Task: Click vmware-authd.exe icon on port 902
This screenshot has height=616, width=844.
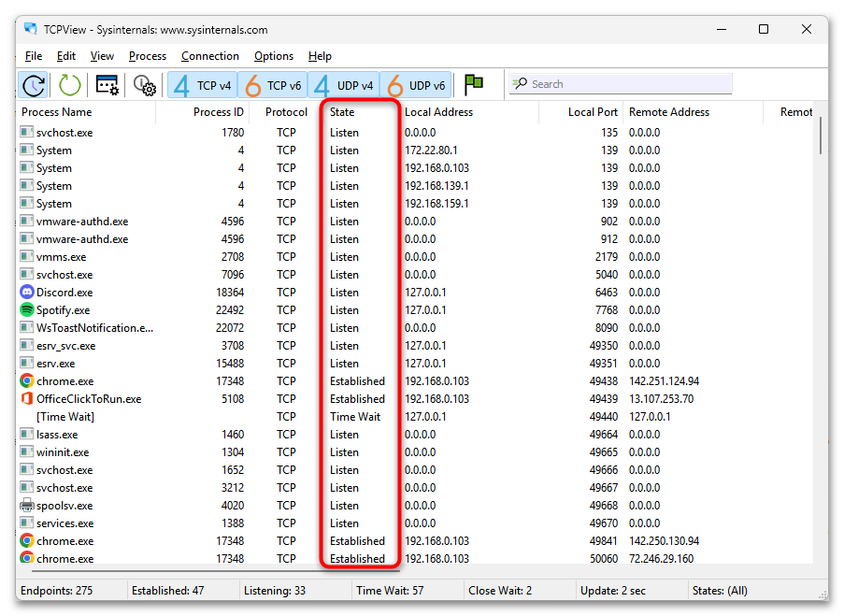Action: (26, 221)
